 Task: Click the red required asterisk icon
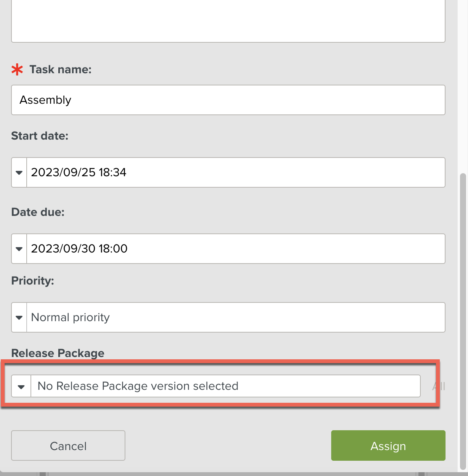click(x=17, y=69)
